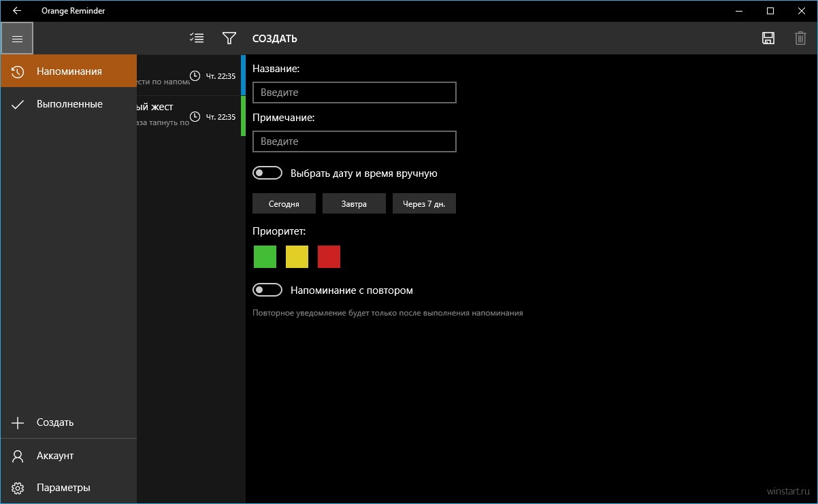Image resolution: width=818 pixels, height=504 pixels.
Task: Click clock icon of first reminder row
Action: coord(195,75)
